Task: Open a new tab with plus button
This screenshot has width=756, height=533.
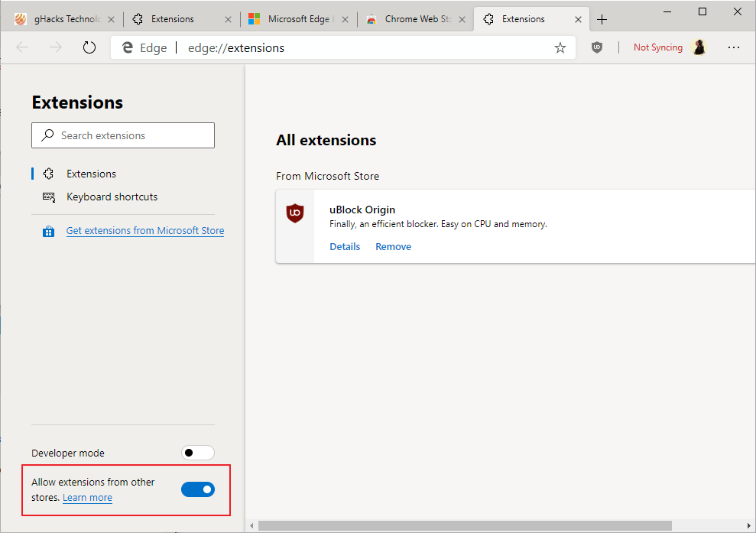Action: pyautogui.click(x=602, y=19)
